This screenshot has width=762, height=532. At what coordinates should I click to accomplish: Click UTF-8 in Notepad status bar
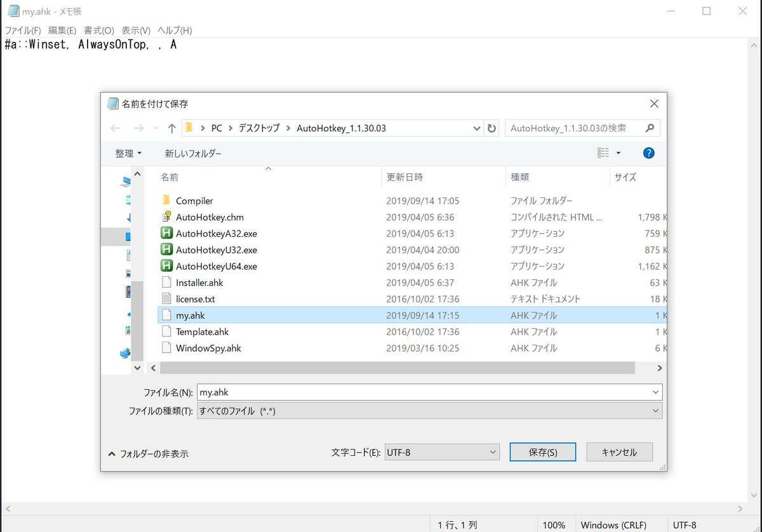tap(685, 525)
